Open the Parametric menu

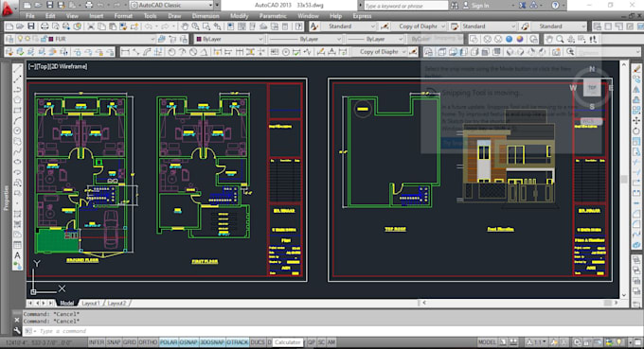coord(273,16)
